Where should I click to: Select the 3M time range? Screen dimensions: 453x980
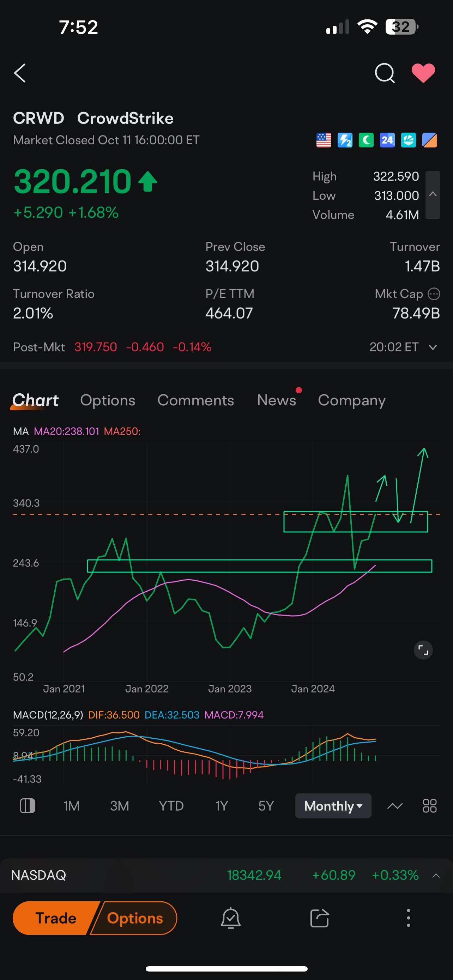tap(120, 806)
